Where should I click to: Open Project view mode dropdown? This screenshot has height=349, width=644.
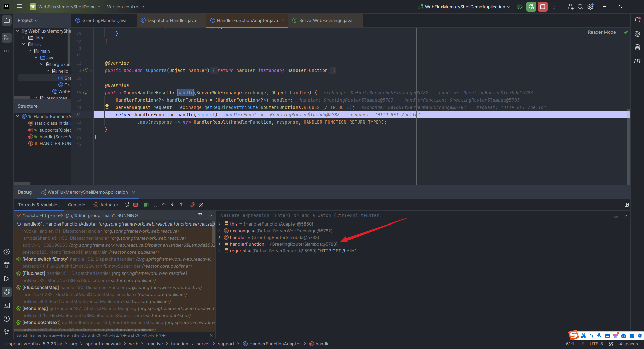[28, 20]
